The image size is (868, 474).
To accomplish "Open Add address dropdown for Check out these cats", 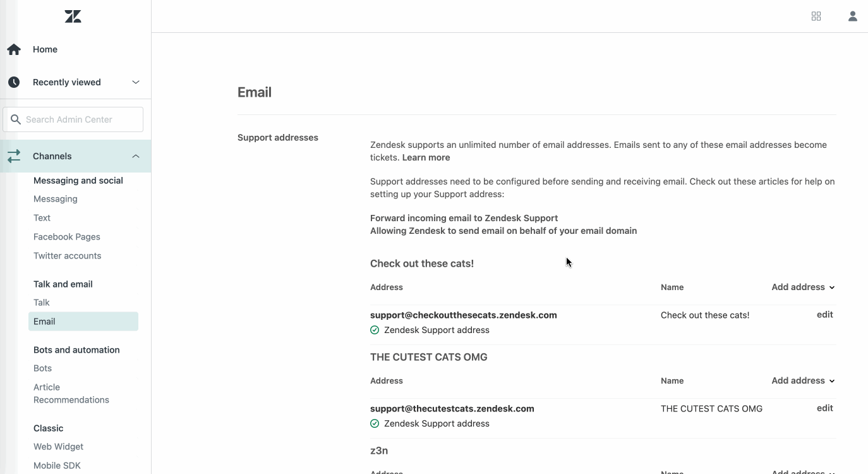I will pyautogui.click(x=802, y=287).
